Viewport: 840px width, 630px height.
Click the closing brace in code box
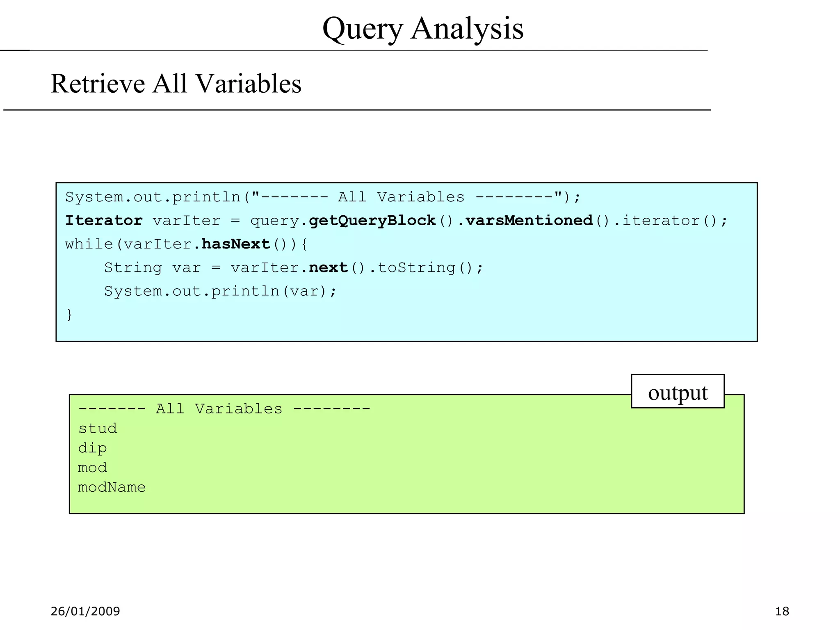(69, 315)
